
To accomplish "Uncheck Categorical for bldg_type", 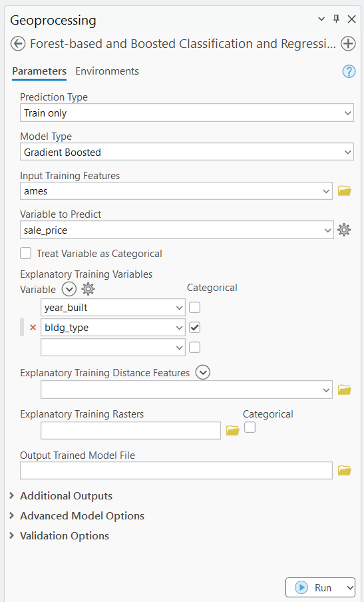I will pos(195,328).
